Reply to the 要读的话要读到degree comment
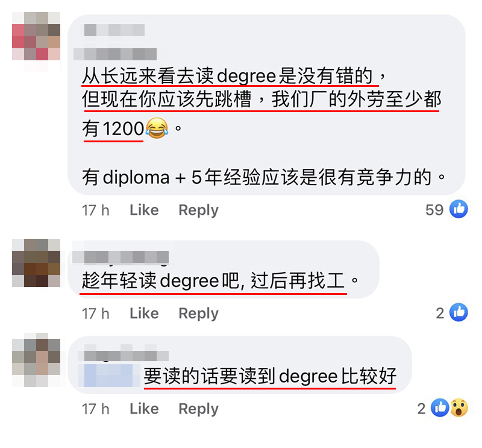Viewport: 482px width, 448px height. pos(199,409)
